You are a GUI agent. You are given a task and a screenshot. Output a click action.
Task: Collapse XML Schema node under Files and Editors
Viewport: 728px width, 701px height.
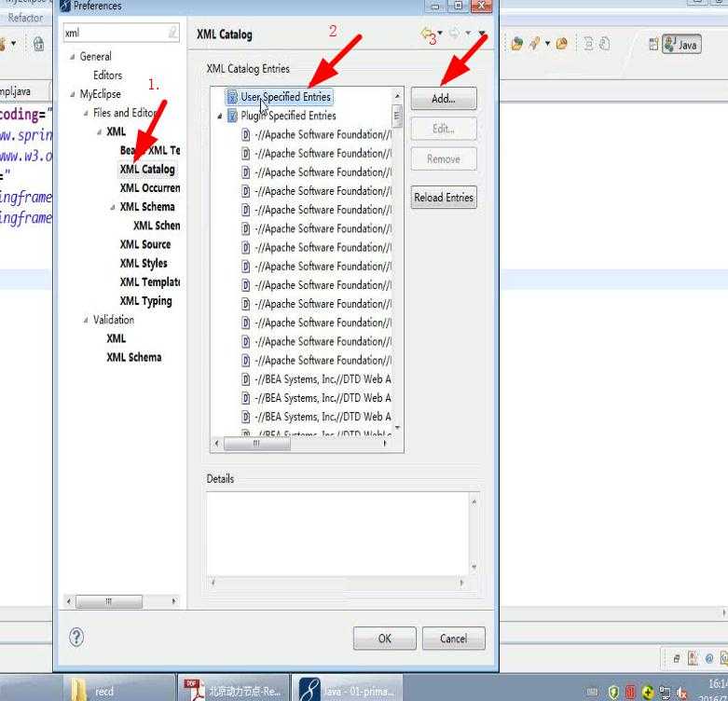click(x=113, y=207)
